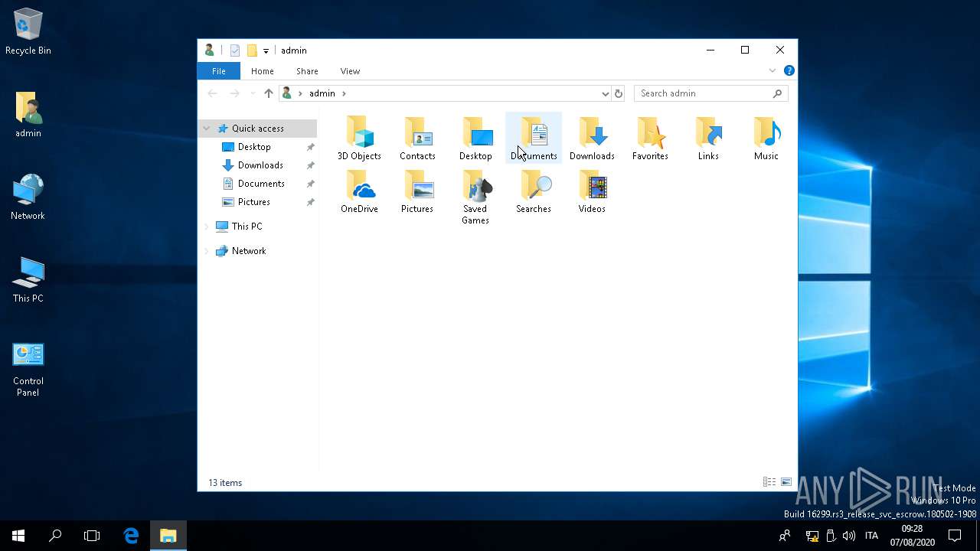
Task: Select Quick access in navigation pane
Action: 258,129
